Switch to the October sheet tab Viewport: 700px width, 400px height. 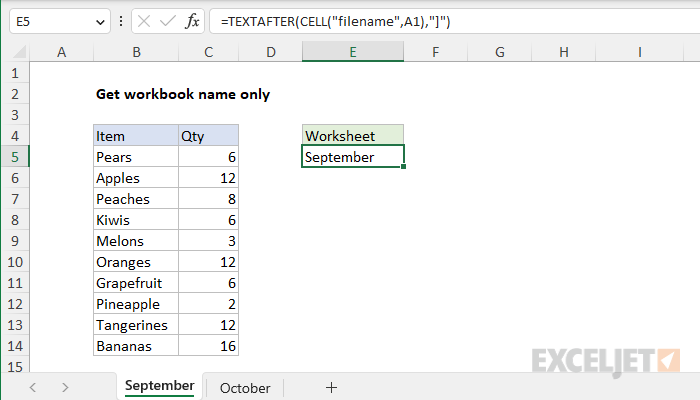[x=245, y=387]
